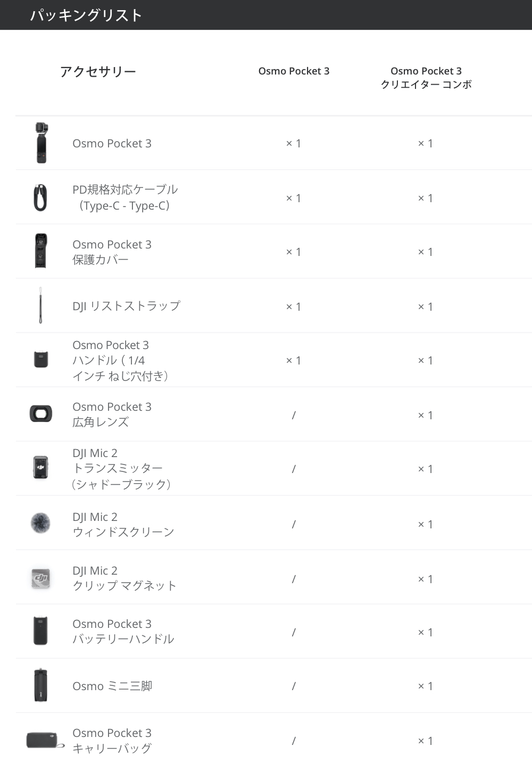Click the carrying bag (キャリーバッグ) icon
532x779 pixels.
41,740
